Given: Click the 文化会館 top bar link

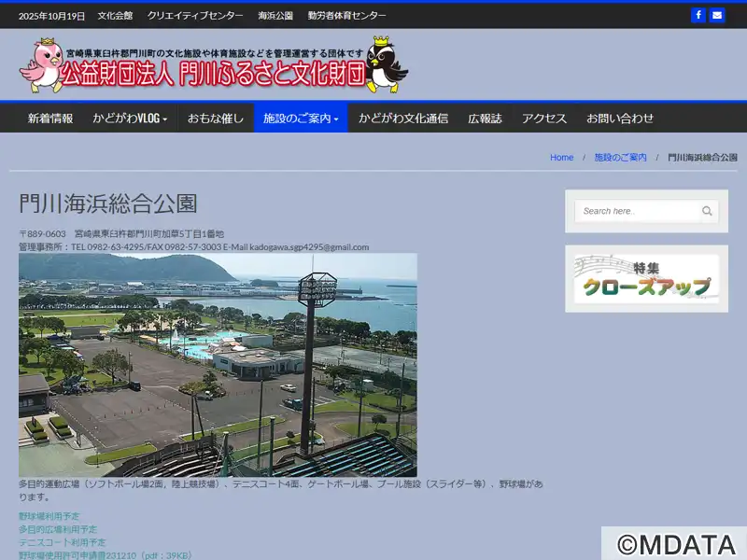Looking at the screenshot, I should pyautogui.click(x=115, y=16).
